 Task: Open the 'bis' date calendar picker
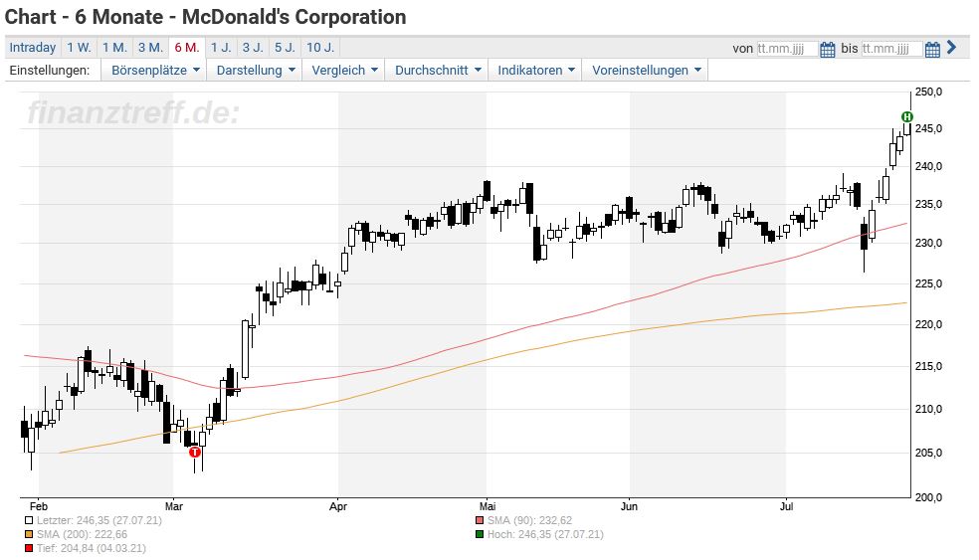932,50
